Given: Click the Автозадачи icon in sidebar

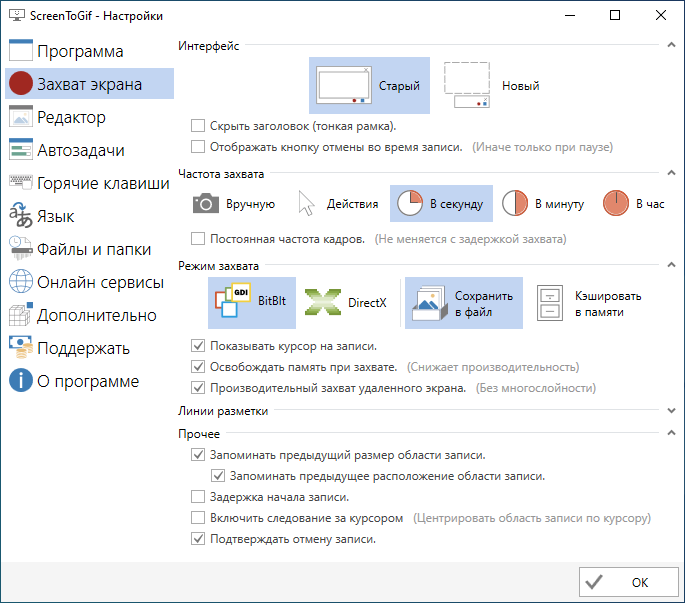Looking at the screenshot, I should click(x=21, y=149).
